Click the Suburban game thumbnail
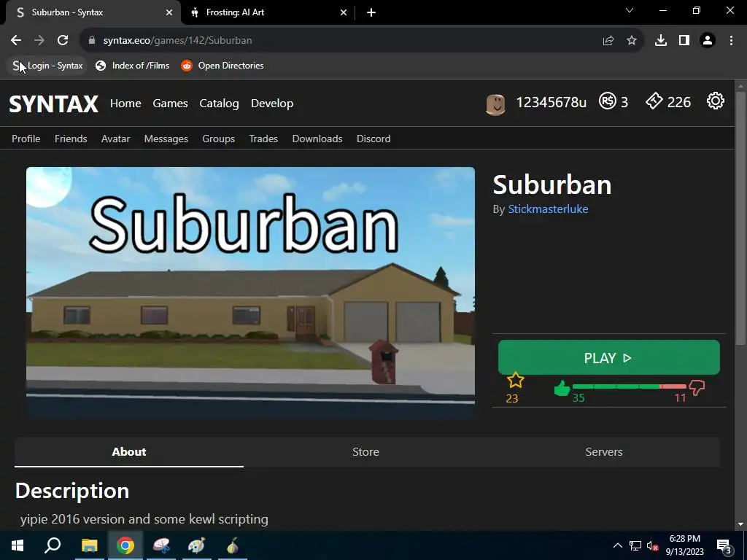The height and width of the screenshot is (560, 747). point(251,293)
